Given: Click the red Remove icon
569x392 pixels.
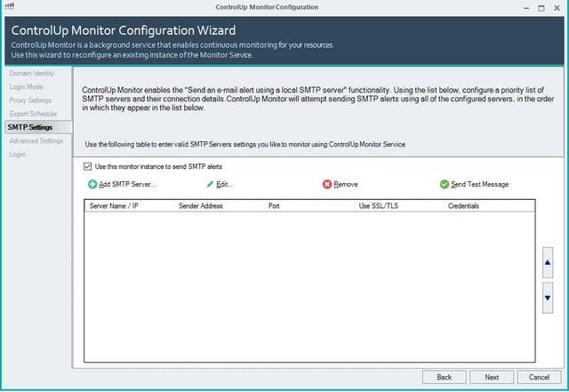Looking at the screenshot, I should [327, 185].
